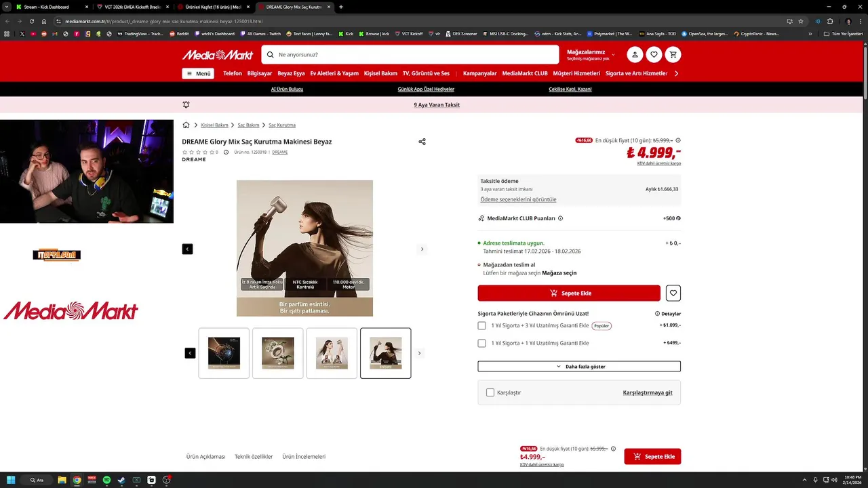The image size is (868, 488).
Task: Open the MediaMarkt CLUB menu item
Action: (x=525, y=73)
